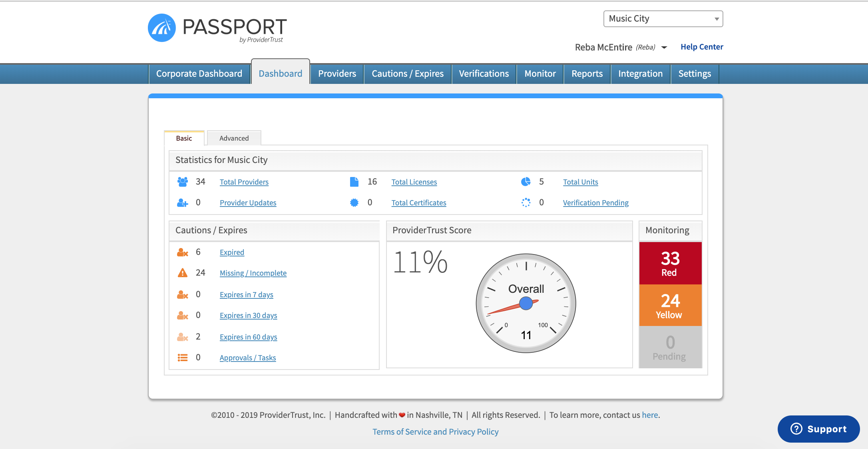Click the Approvals / Tasks list icon
The image size is (868, 449).
pos(183,358)
